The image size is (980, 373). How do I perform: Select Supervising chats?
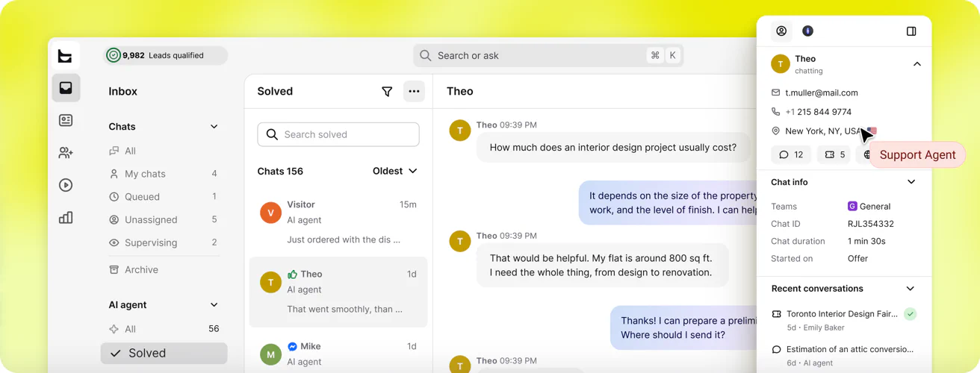(164, 242)
